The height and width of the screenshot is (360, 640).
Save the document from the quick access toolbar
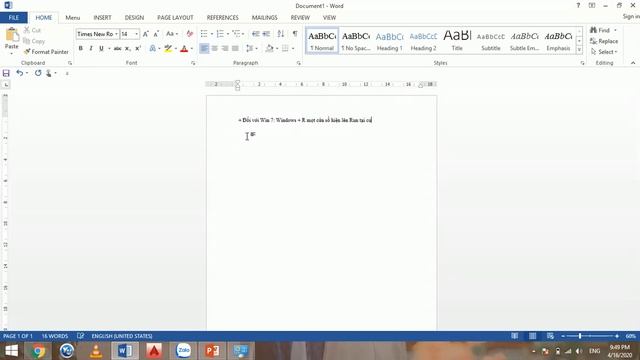[6, 73]
